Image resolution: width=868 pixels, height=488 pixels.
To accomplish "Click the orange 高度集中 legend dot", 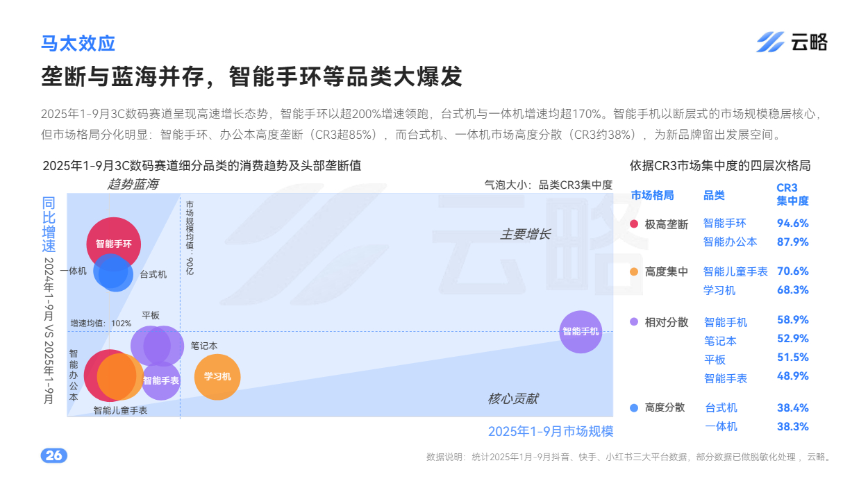I will (x=634, y=272).
